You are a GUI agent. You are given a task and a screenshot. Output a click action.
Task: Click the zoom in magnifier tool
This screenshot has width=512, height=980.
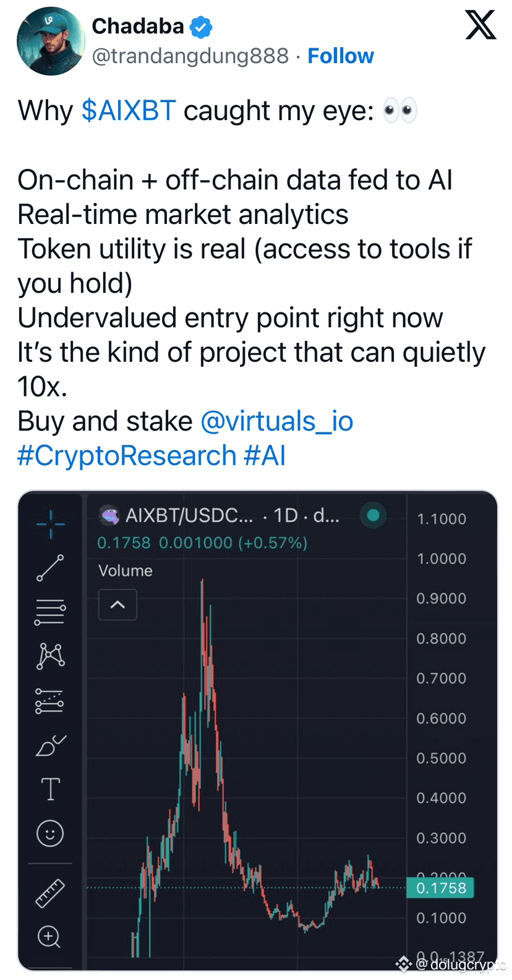[x=49, y=937]
